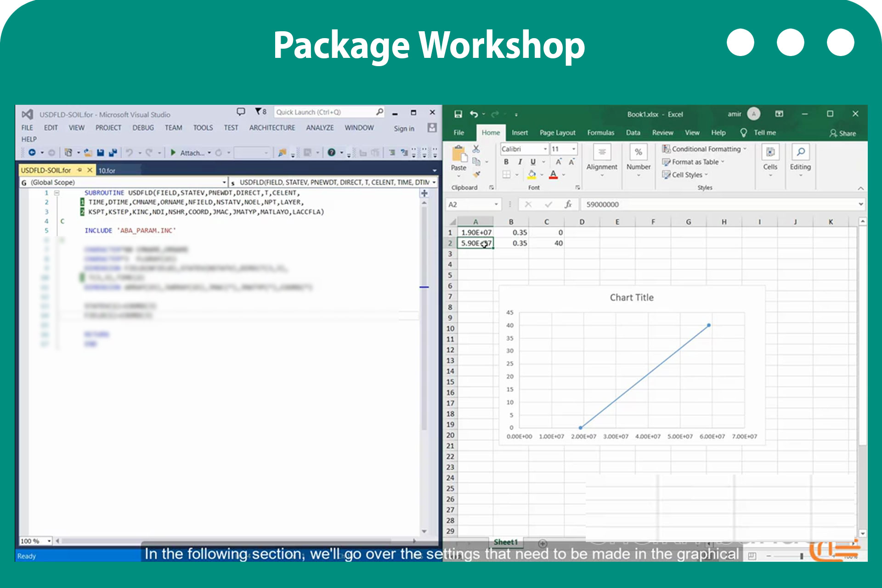The image size is (882, 588).
Task: Toggle Underline formatting in Excel
Action: (533, 162)
